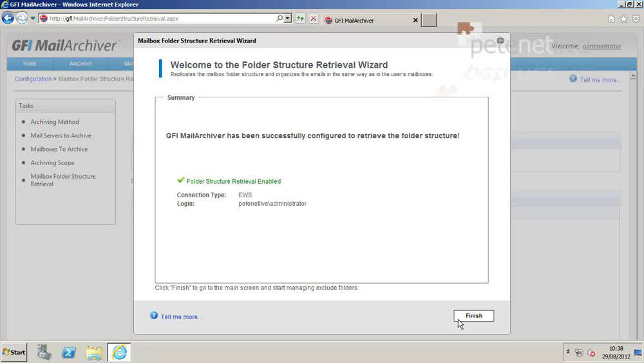Viewport: 644px width, 363px height.
Task: Click the 'EWS' connection type value
Action: pos(245,195)
